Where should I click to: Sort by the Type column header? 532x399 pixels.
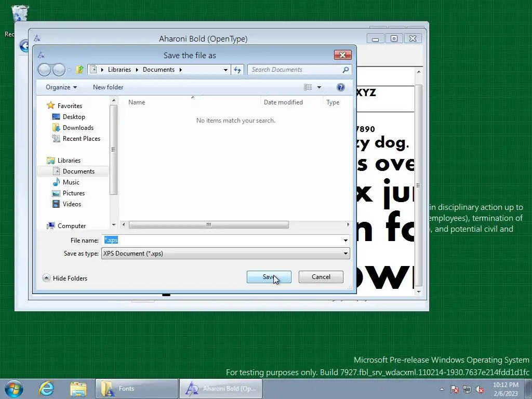(332, 102)
